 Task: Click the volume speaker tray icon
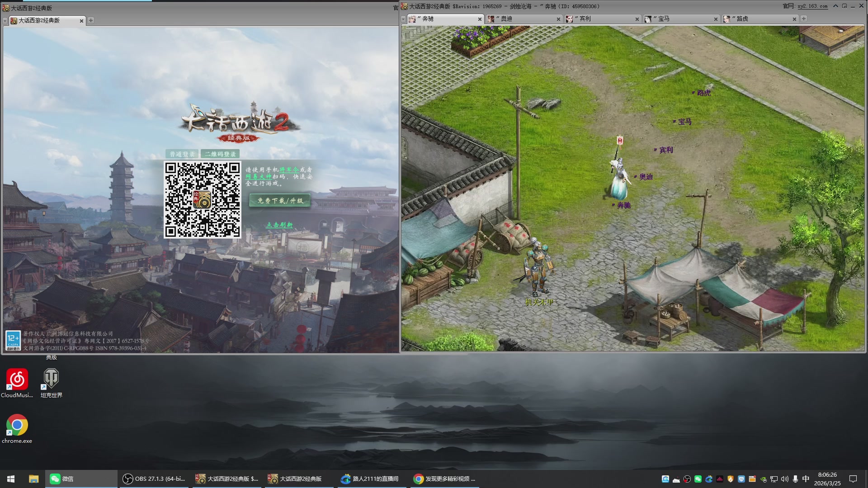(x=784, y=479)
